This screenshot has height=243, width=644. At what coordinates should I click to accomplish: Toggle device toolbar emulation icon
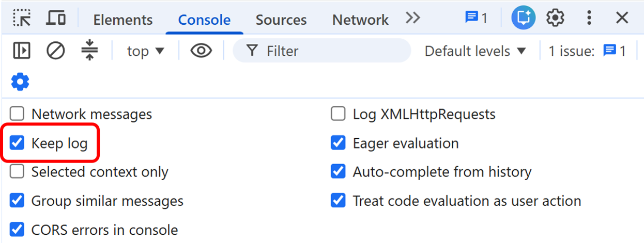[56, 18]
